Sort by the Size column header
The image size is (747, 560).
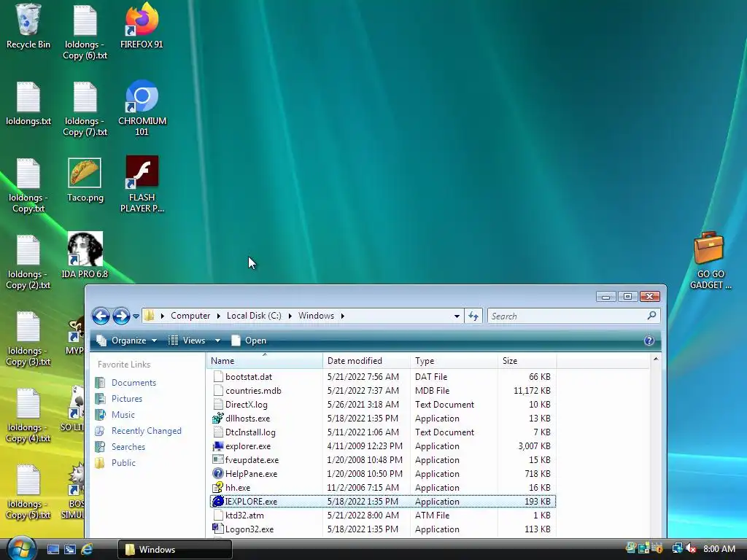pos(527,361)
